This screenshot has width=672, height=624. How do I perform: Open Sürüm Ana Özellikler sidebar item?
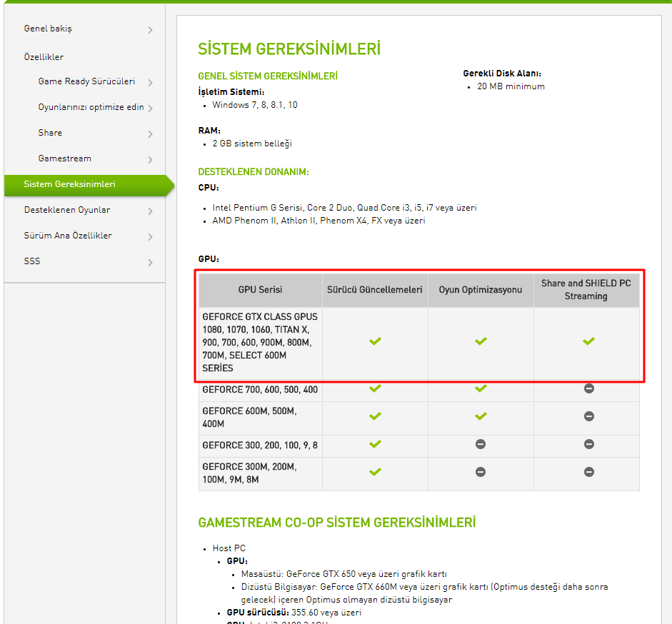tap(68, 236)
